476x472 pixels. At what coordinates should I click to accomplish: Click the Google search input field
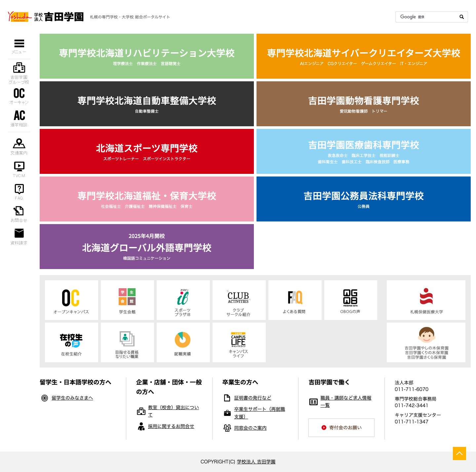426,17
